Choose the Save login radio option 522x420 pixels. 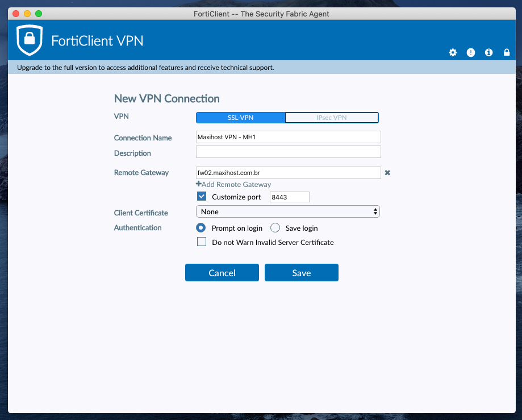(275, 228)
